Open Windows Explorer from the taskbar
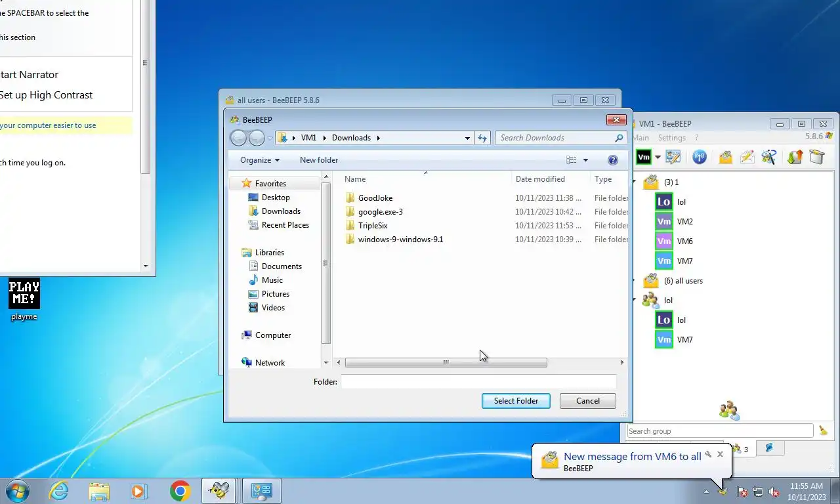 (99, 491)
